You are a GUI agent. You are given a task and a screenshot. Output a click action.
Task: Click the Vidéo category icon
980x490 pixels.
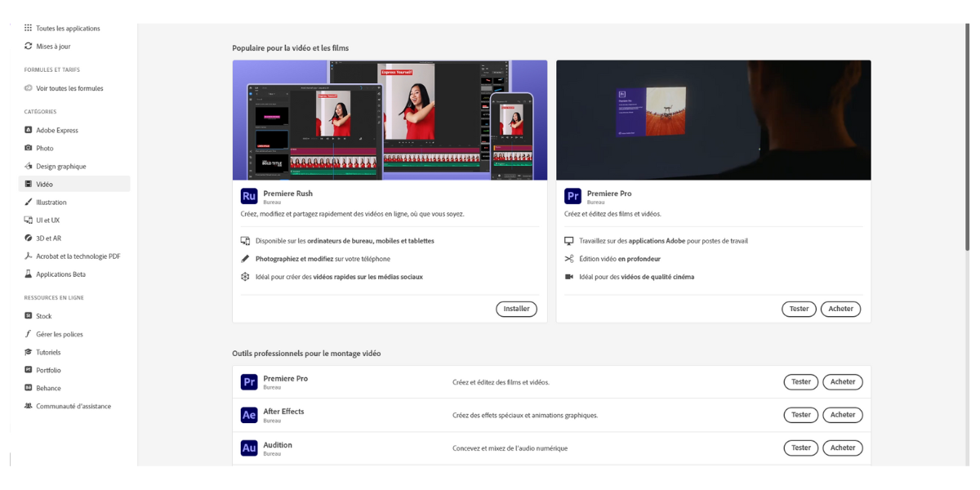click(x=29, y=185)
